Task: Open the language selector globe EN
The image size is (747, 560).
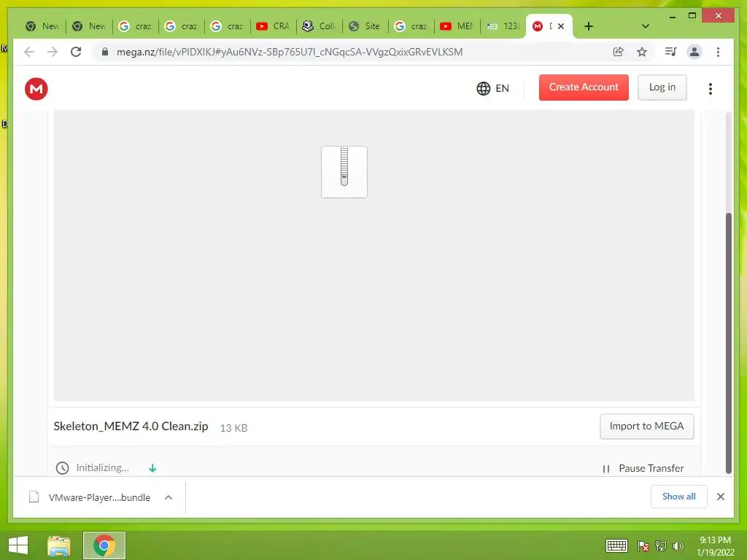Action: [492, 88]
